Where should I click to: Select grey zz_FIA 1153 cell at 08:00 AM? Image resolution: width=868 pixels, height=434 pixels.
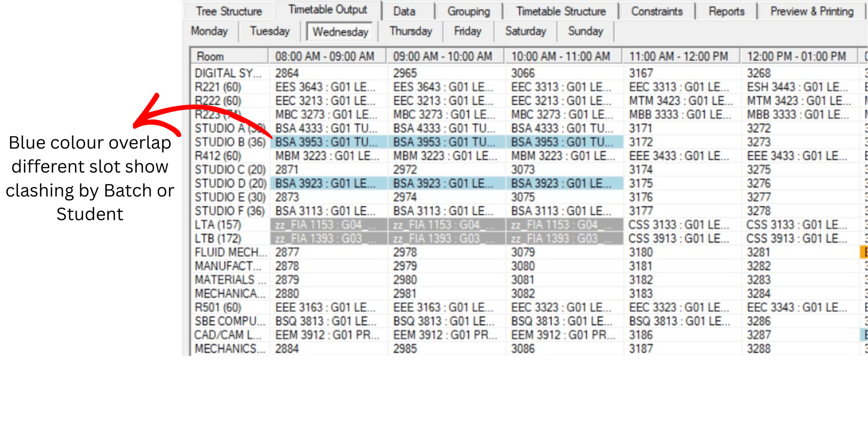pos(329,225)
